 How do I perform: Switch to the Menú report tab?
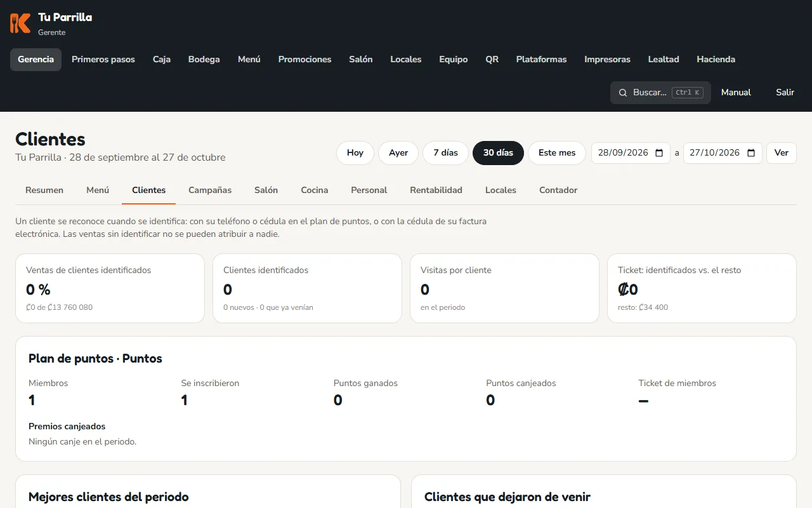[x=98, y=190]
